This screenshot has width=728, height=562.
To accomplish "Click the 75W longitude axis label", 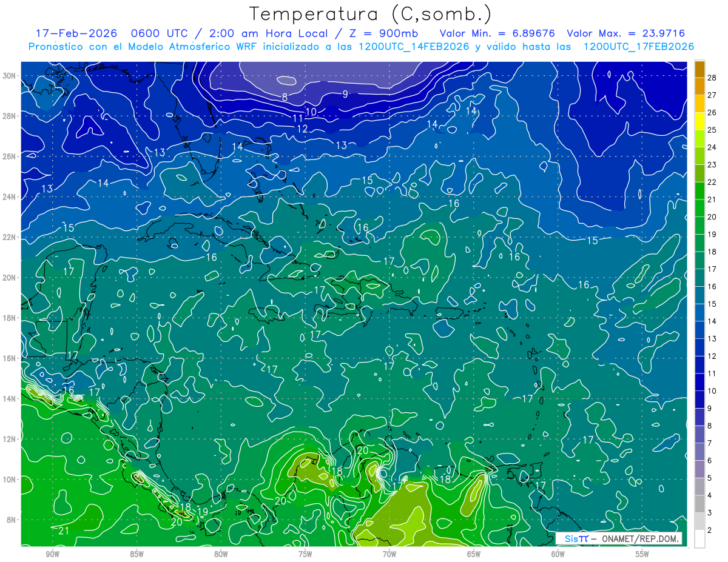I will [305, 554].
